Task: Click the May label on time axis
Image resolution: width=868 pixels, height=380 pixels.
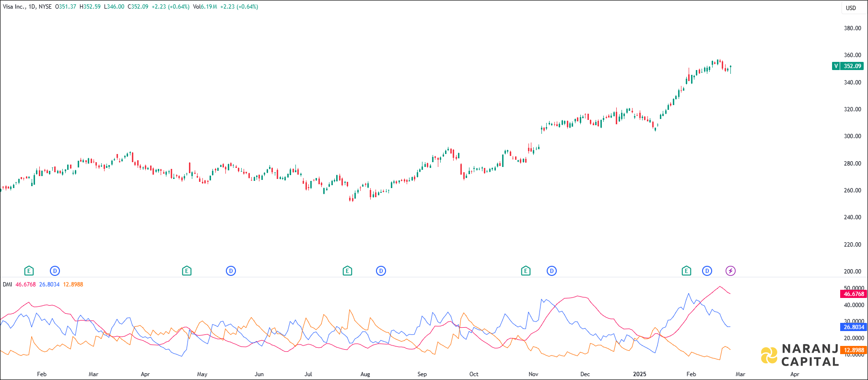Action: [202, 374]
